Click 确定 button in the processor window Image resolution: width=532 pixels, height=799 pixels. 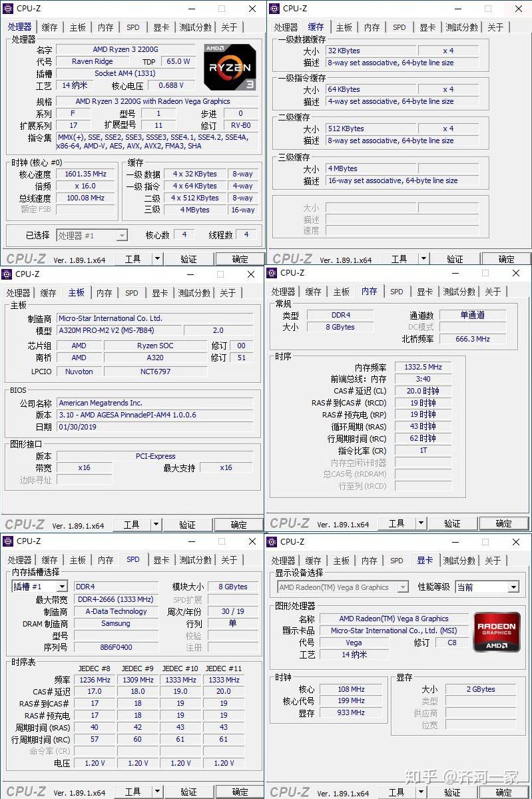pyautogui.click(x=240, y=259)
